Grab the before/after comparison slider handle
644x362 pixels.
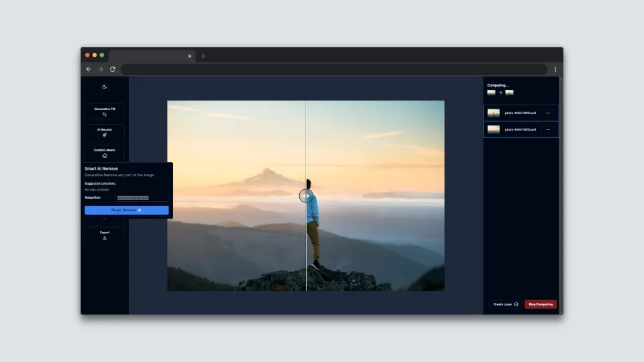306,196
